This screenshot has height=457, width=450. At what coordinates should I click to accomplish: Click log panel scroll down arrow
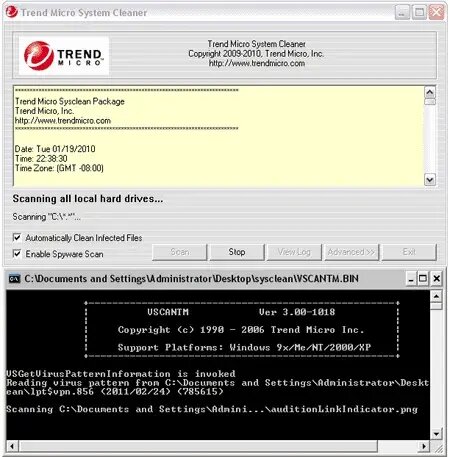[430, 180]
